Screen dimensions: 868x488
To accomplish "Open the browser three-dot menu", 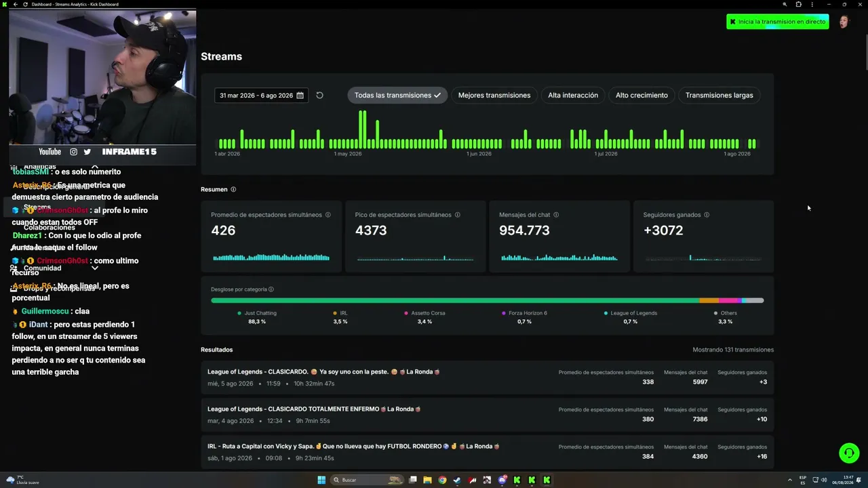I will point(812,4).
